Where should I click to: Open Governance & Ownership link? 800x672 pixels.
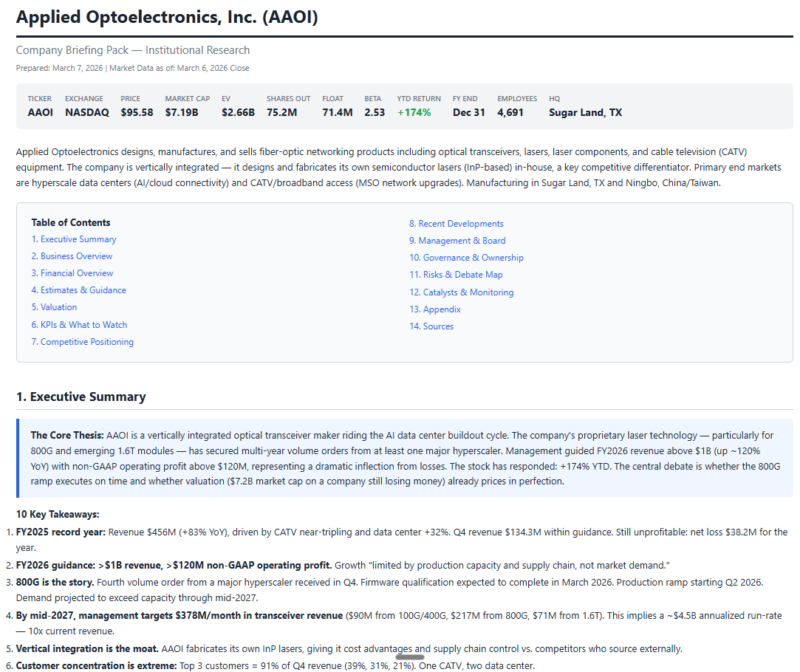pos(466,258)
